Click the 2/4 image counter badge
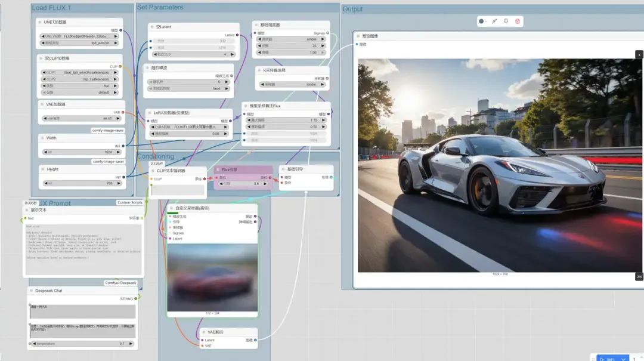This screenshot has height=361, width=644. coord(639,277)
